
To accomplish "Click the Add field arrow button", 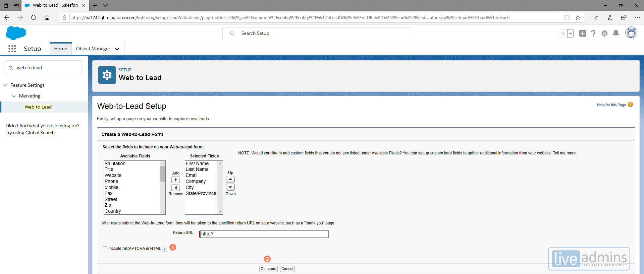I will point(175,180).
